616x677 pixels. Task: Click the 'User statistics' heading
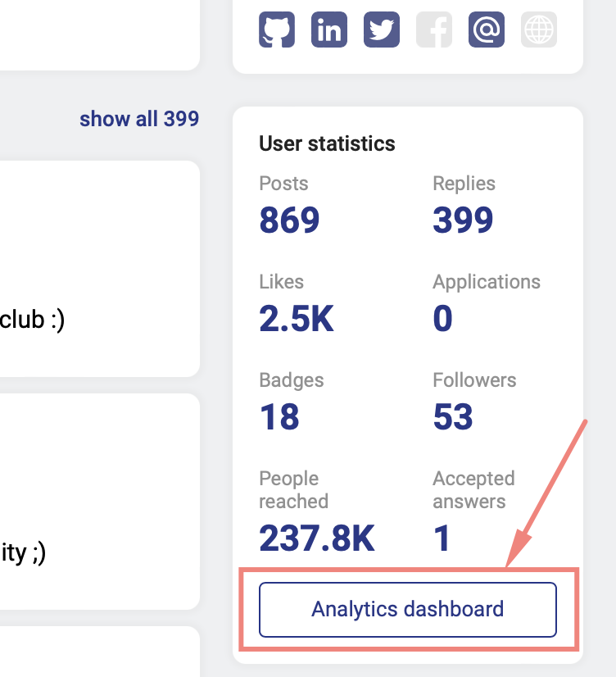tap(327, 143)
